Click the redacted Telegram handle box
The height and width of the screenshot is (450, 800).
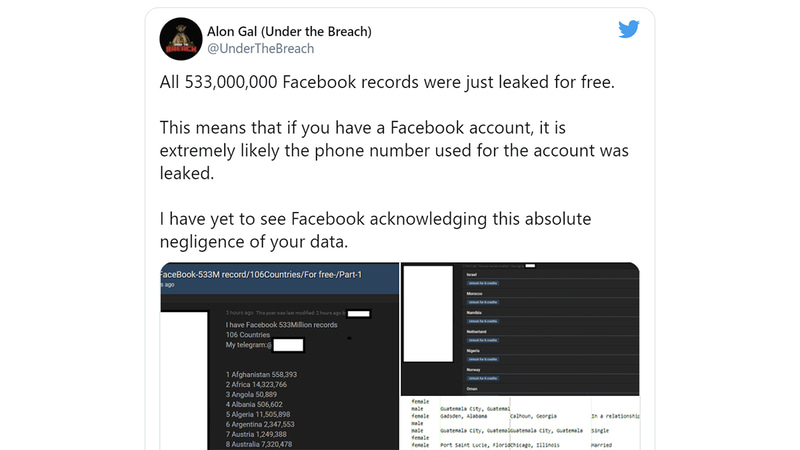288,345
